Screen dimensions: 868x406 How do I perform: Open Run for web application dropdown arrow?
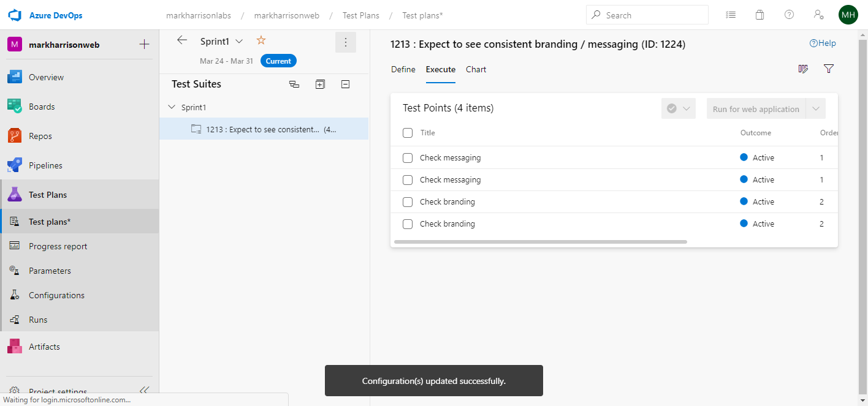coord(816,109)
